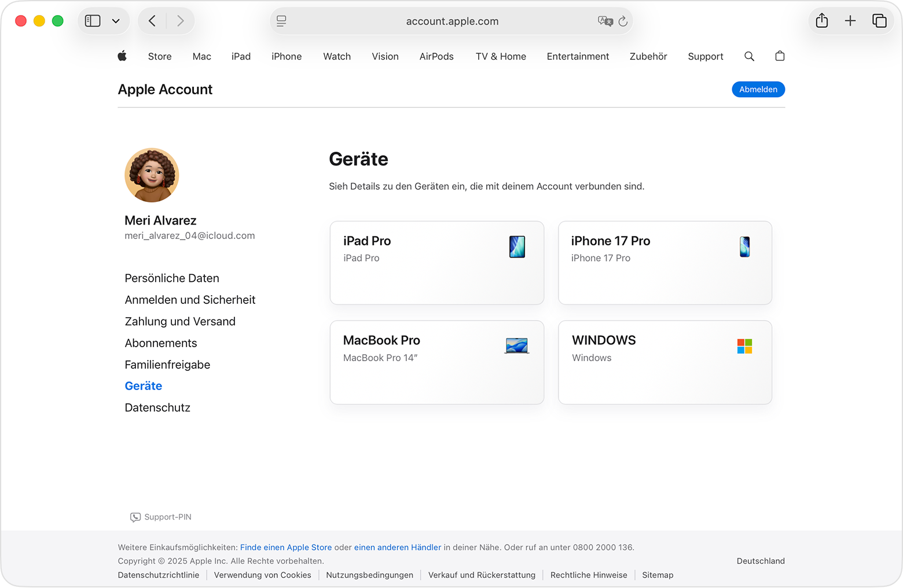Click the account.apple.com address field
Image resolution: width=903 pixels, height=588 pixels.
[452, 21]
